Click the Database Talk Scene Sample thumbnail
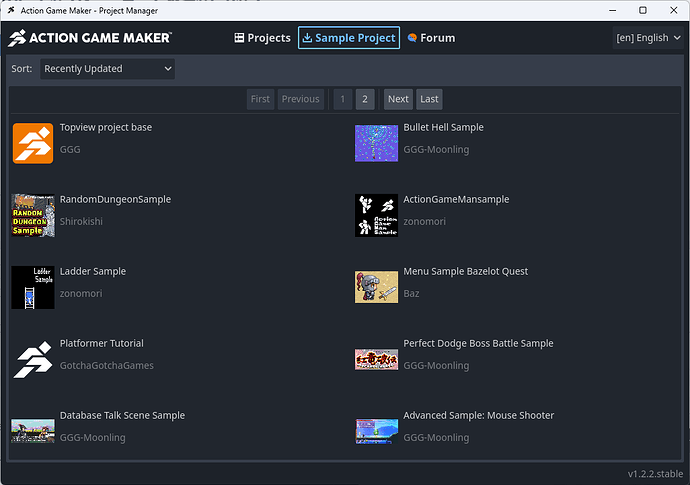The width and height of the screenshot is (690, 485). pyautogui.click(x=33, y=431)
